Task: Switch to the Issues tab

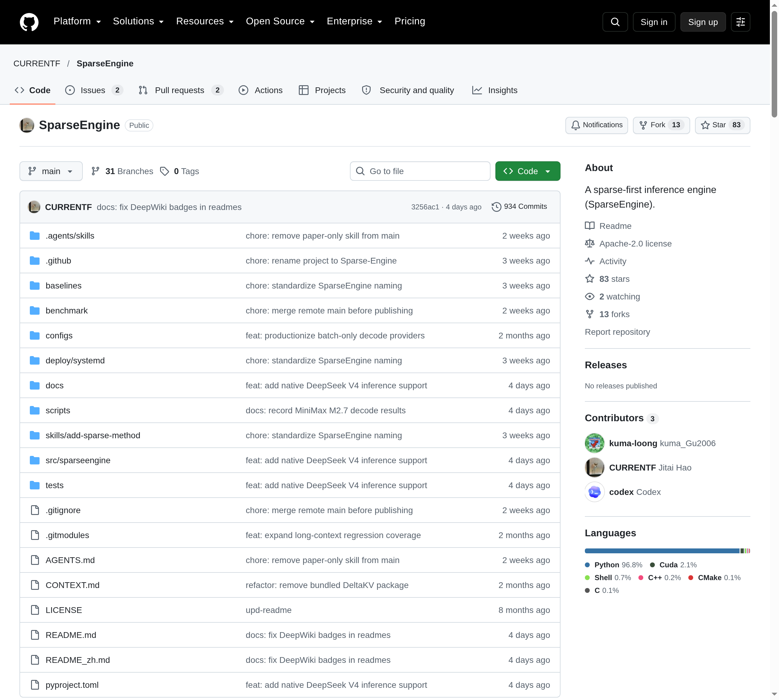Action: coord(94,90)
